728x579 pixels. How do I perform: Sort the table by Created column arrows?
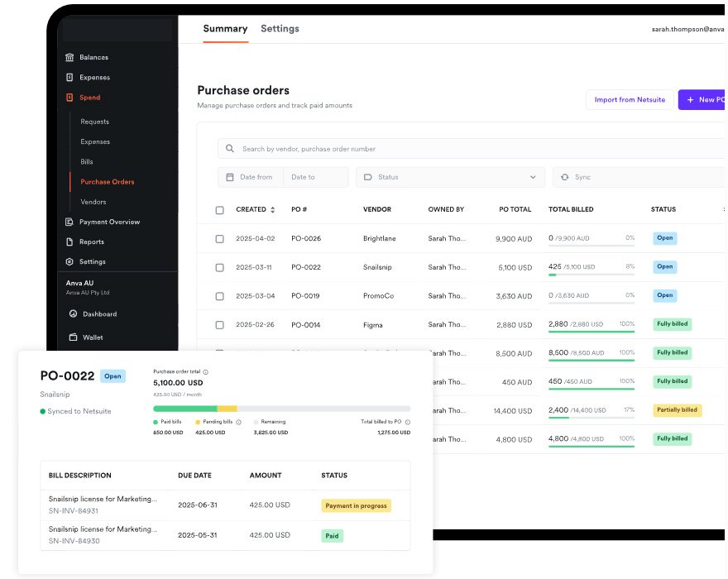pyautogui.click(x=273, y=210)
